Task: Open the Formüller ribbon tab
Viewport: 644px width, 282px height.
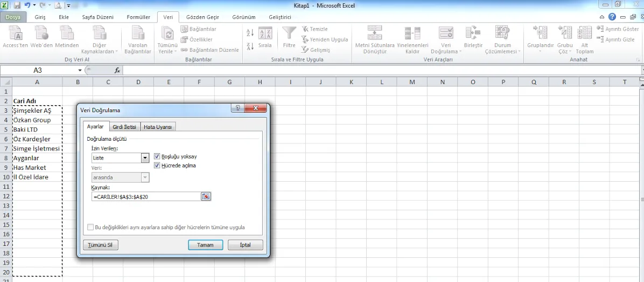Action: (138, 17)
